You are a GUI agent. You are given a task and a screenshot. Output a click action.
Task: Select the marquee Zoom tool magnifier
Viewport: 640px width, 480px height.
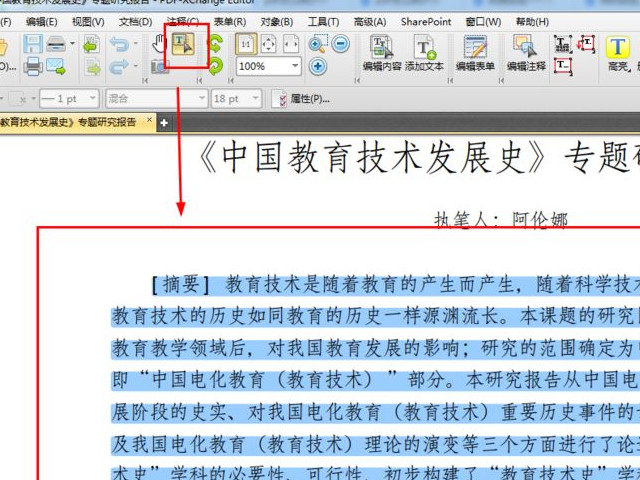pos(318,43)
